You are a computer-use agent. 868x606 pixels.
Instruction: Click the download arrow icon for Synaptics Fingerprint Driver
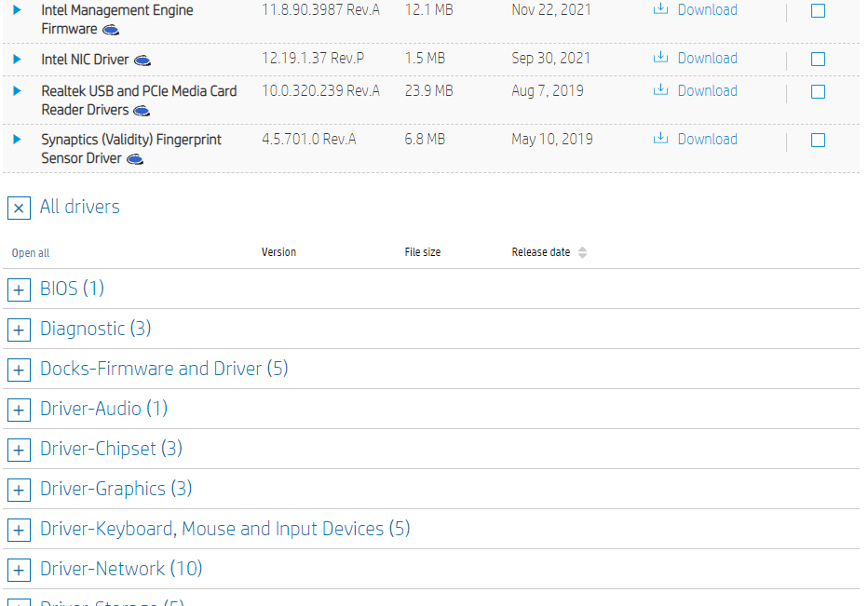click(x=660, y=139)
